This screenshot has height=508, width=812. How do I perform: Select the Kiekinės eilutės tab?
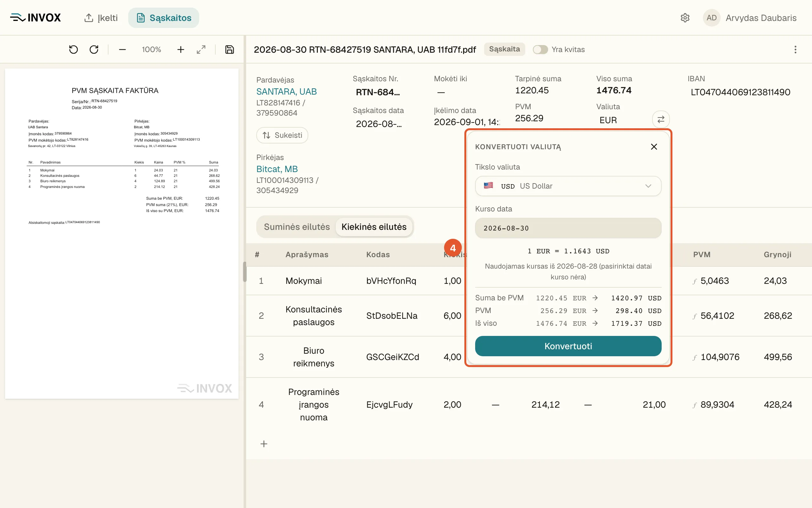click(x=374, y=227)
